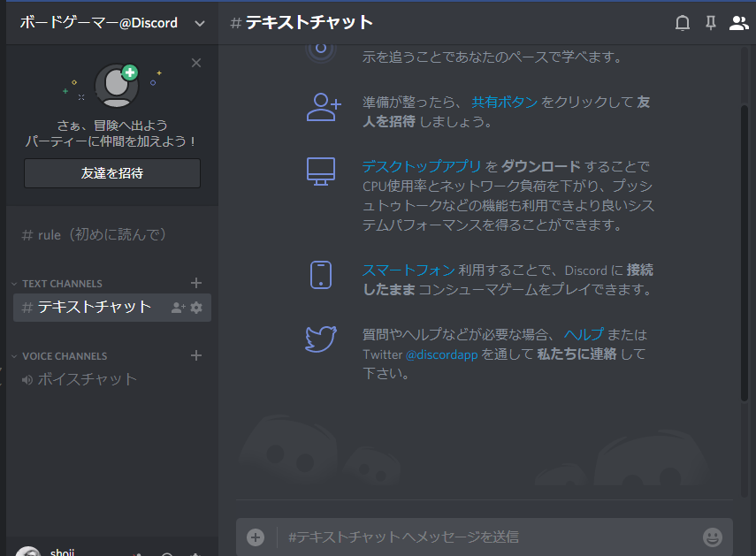Click the 友達を招待 button
This screenshot has height=556, width=756.
click(112, 173)
